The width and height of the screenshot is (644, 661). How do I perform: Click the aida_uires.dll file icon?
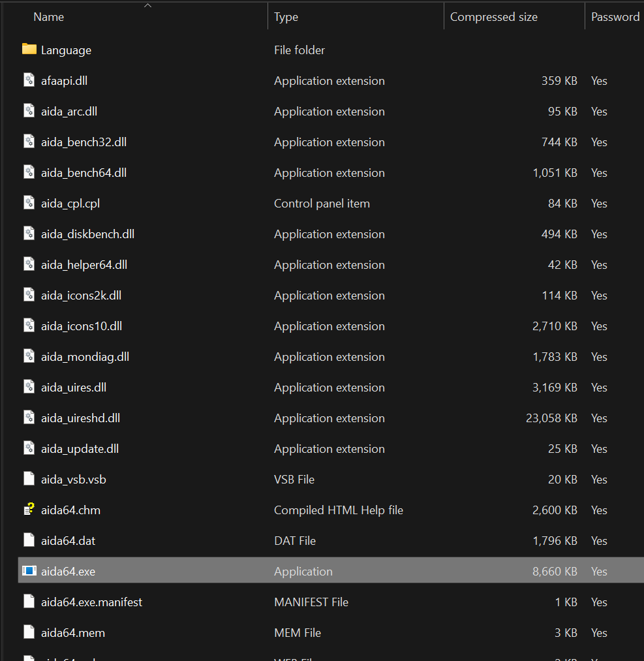click(29, 387)
